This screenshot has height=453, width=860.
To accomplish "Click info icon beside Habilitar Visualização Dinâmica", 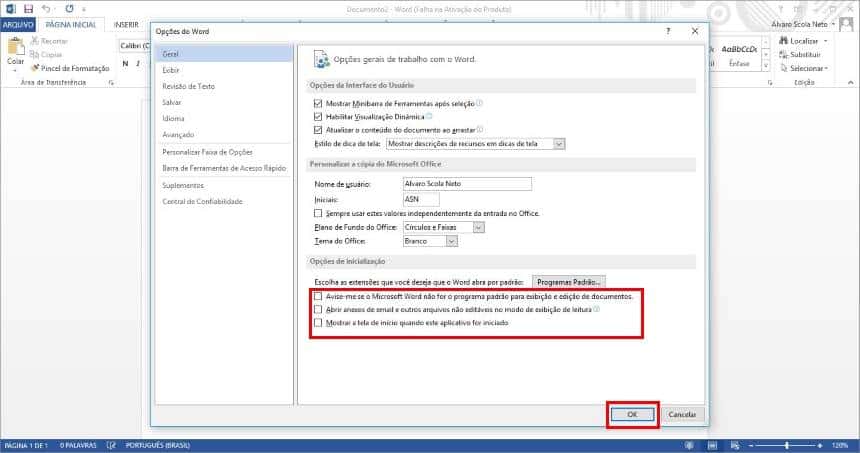I will [x=429, y=116].
